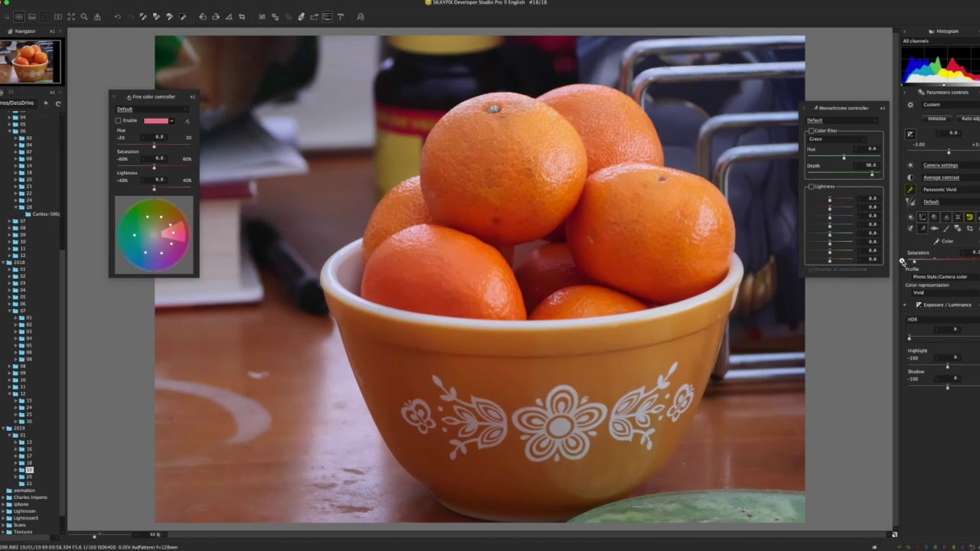The image size is (980, 551).
Task: Select the text T tool icon
Action: click(x=341, y=16)
